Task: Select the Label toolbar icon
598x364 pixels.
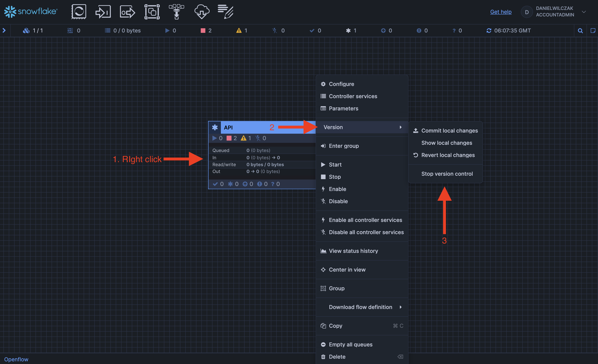Action: point(225,12)
